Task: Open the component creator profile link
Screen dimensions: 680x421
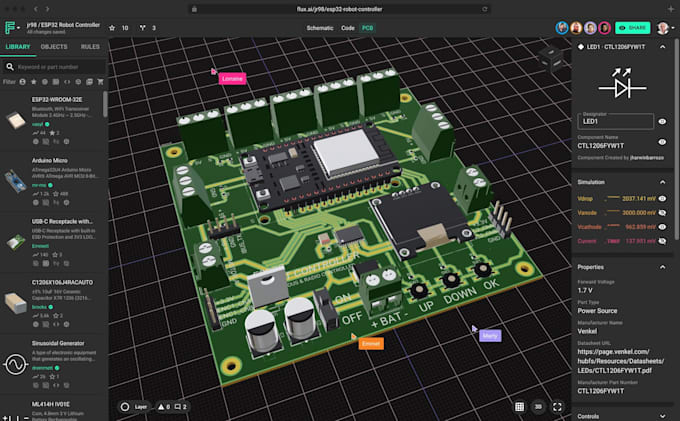Action: 647,158
